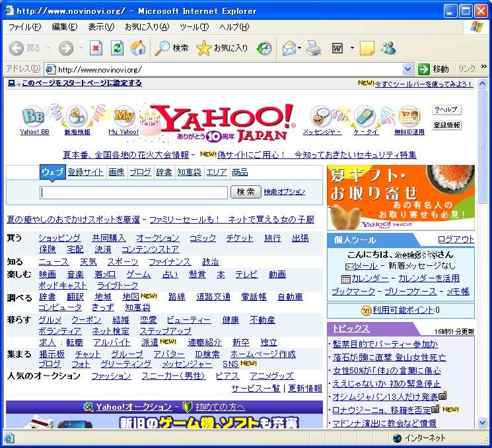Screen dimensions: 492x448
Task: Click the 登録情報 button
Action: 446,125
